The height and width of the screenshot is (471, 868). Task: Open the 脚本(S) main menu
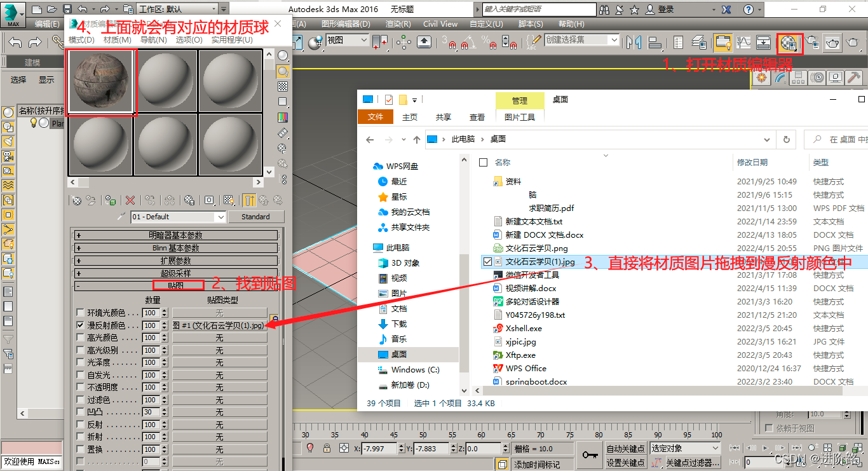click(x=531, y=24)
